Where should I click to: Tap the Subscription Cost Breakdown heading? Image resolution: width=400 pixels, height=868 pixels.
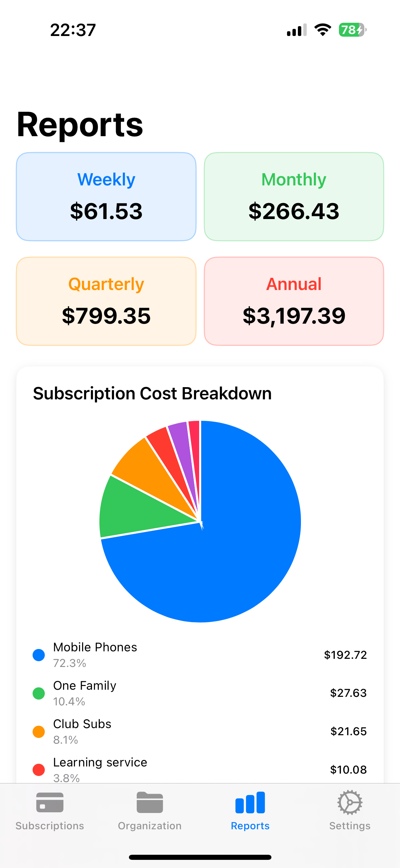click(x=152, y=393)
